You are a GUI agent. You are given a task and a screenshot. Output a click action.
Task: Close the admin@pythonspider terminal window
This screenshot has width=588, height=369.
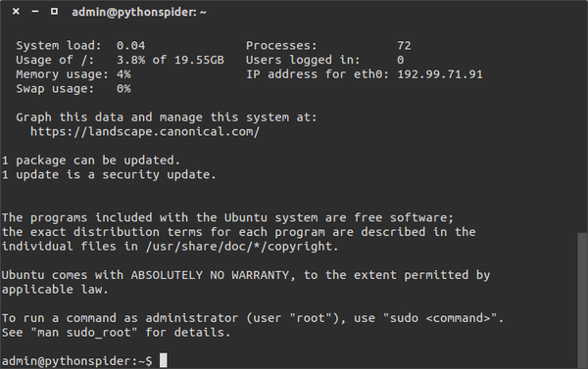(16, 12)
